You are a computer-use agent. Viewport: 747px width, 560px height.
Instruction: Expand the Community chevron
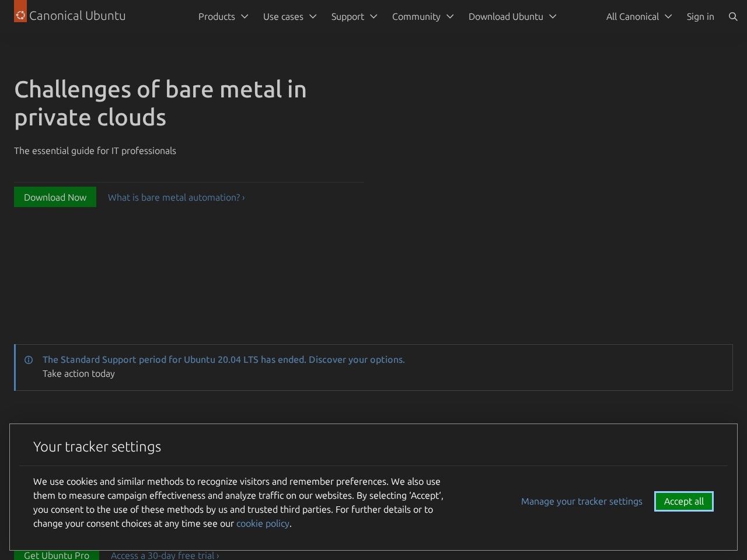tap(450, 16)
